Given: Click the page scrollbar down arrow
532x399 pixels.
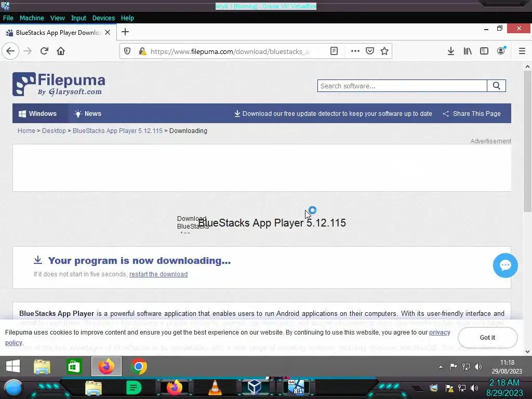Looking at the screenshot, I should pos(527,352).
